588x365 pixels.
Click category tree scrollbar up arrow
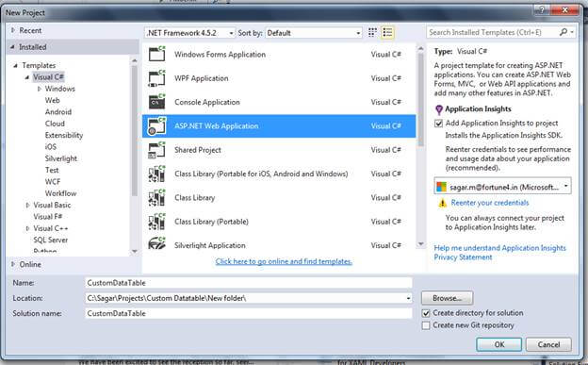coord(135,60)
